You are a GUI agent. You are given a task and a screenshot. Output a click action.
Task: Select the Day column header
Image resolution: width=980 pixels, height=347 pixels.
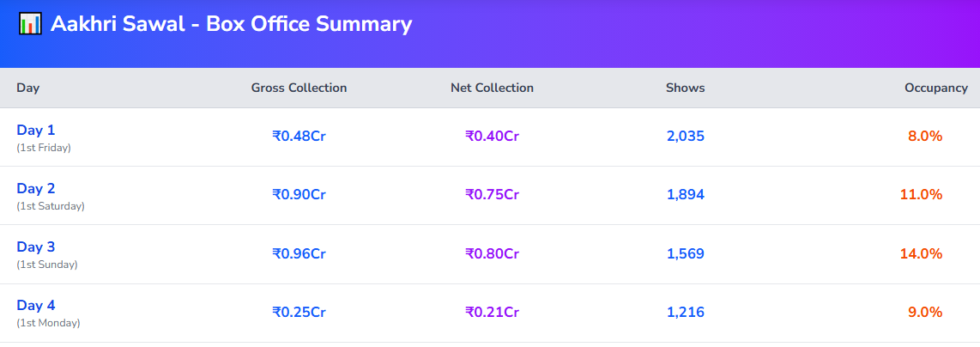pos(28,88)
